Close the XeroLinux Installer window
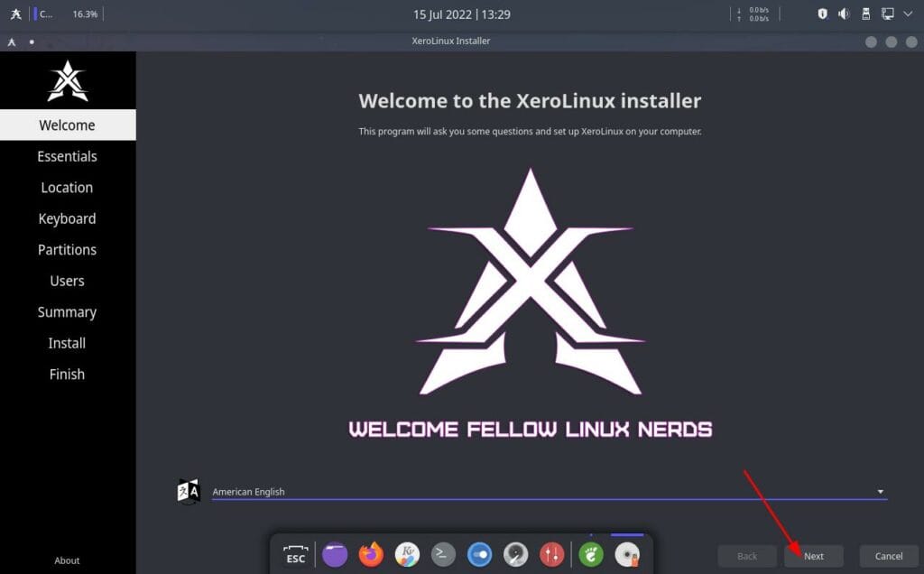This screenshot has width=924, height=574. tap(911, 42)
